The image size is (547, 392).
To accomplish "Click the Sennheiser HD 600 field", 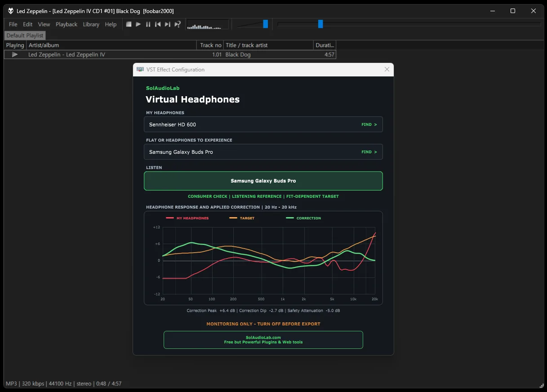I will click(x=263, y=125).
